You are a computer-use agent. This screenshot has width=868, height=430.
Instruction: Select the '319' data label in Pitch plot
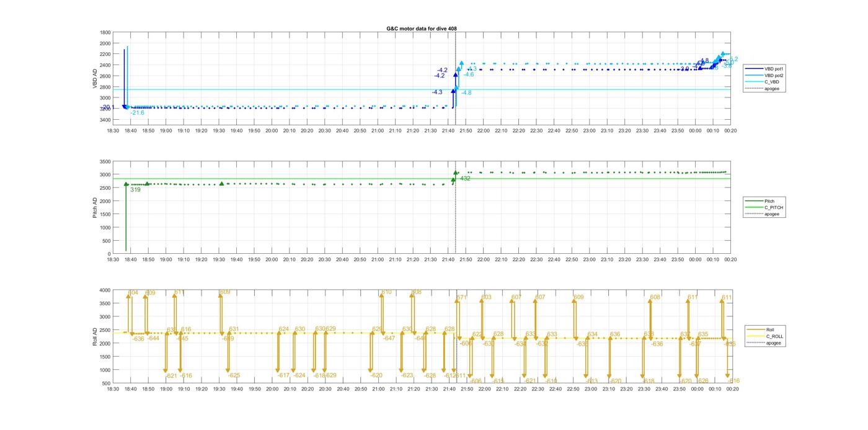(x=135, y=190)
